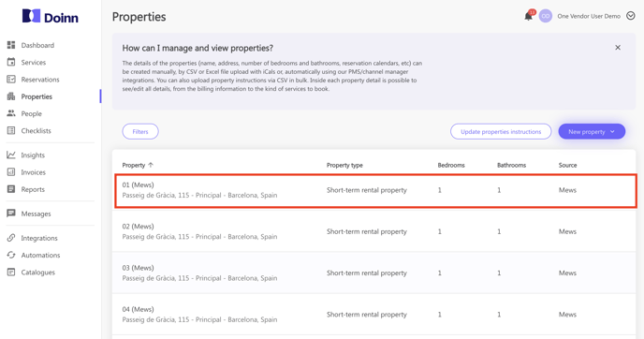This screenshot has height=339, width=644.
Task: Click the People sidebar icon
Action: tap(11, 113)
